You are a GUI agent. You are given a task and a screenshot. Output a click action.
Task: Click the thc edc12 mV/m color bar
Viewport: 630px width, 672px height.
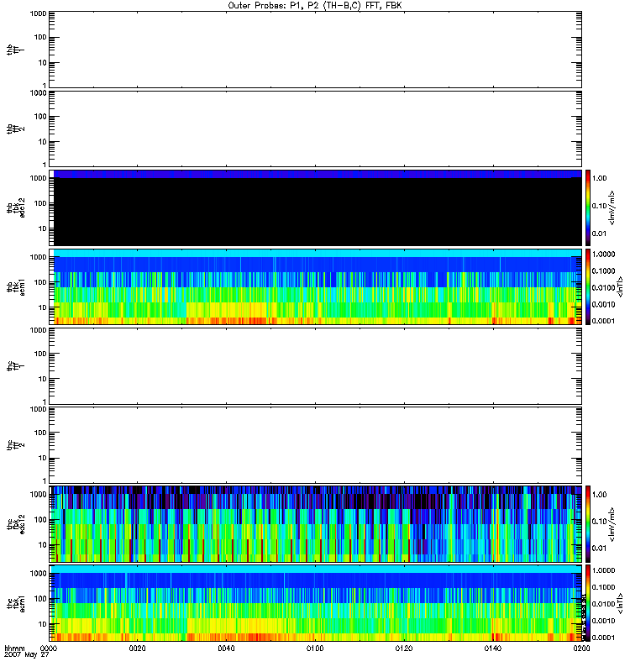590,523
